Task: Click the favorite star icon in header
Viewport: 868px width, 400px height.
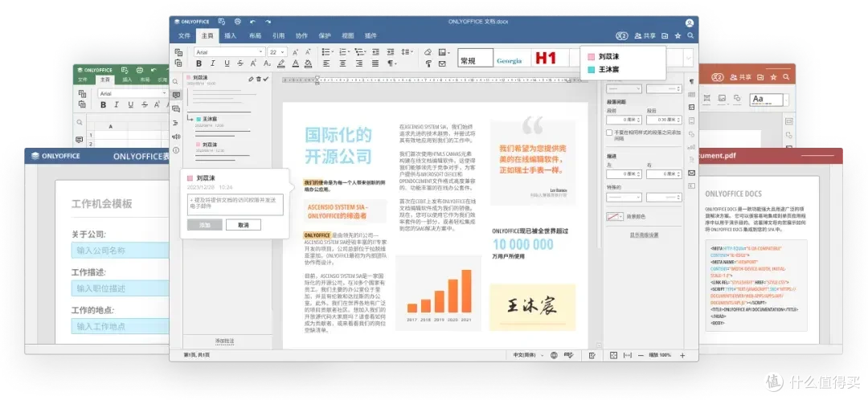Action: 678,35
